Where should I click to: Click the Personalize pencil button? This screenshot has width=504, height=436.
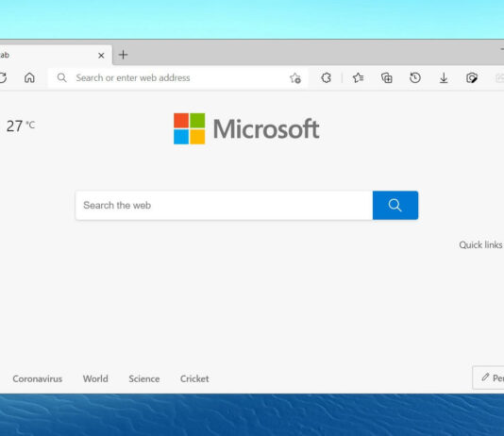488,377
